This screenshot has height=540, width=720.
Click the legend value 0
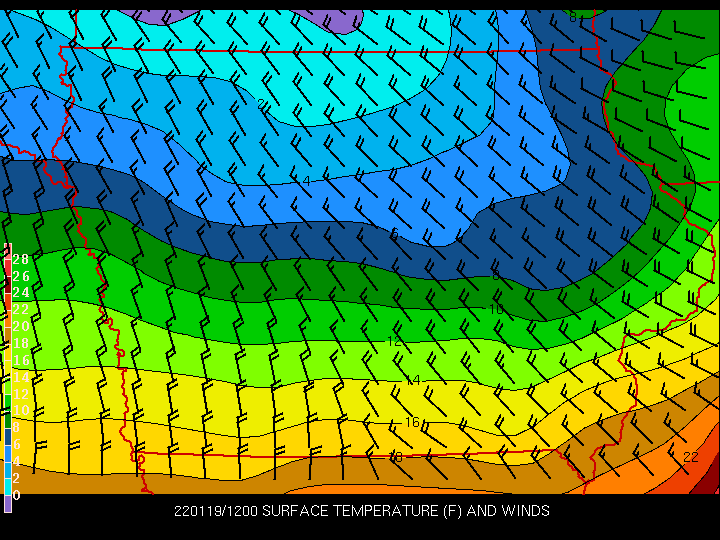tap(16, 495)
